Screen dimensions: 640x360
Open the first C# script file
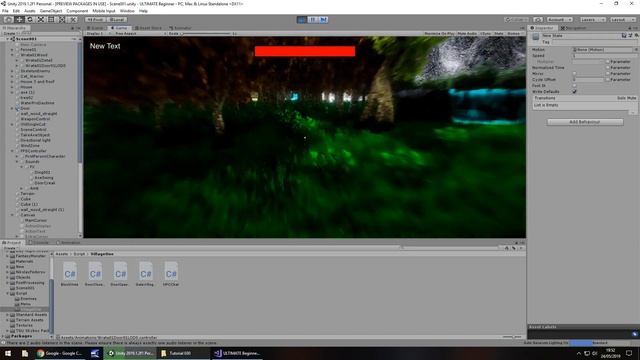point(70,274)
